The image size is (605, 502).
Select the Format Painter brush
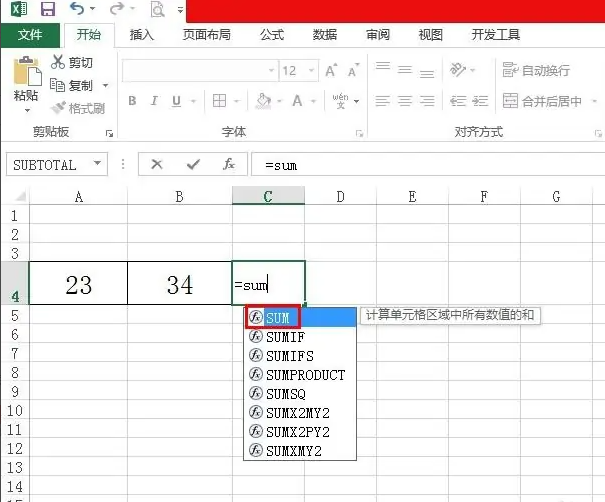point(78,108)
